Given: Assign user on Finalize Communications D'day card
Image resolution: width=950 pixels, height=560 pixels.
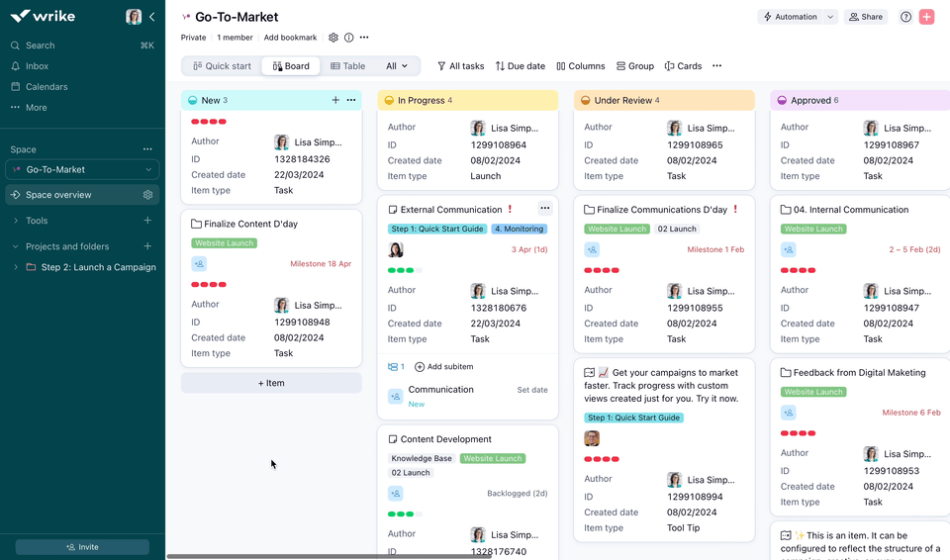Looking at the screenshot, I should [x=592, y=249].
